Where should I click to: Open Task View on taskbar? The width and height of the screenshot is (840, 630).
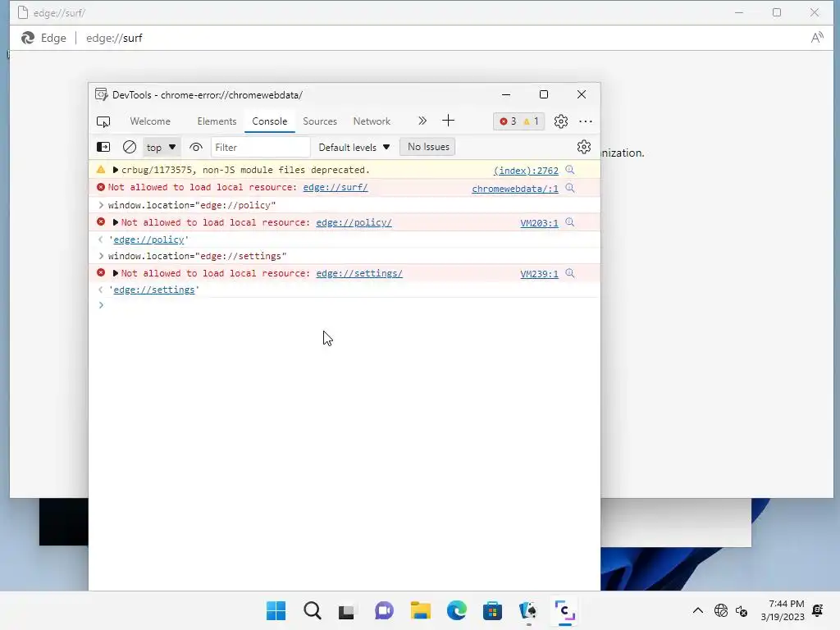(347, 611)
